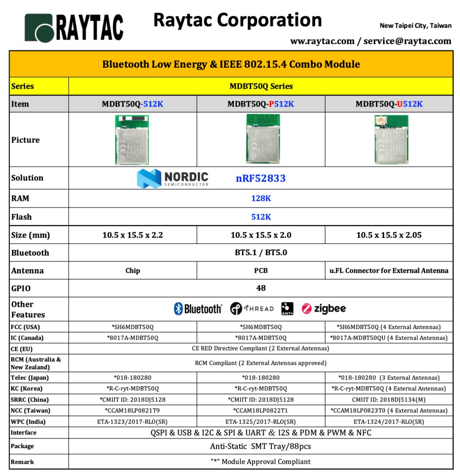Open the www.raytac.com website link
The height and width of the screenshot is (476, 460).
322,41
